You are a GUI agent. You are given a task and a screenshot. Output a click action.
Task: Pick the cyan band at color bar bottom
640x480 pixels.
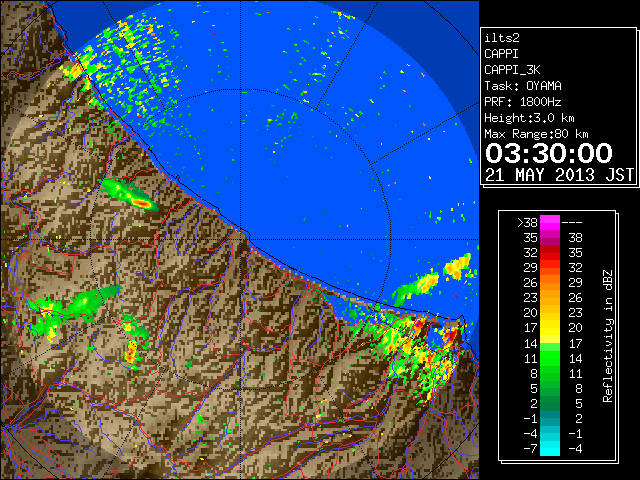point(550,449)
